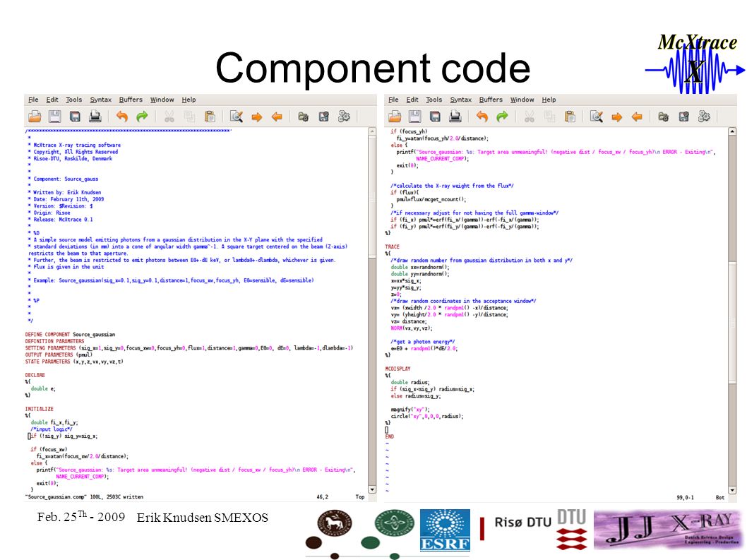This screenshot has width=747, height=560.
Task: Click Cut scissors icon in left editor toolbar
Action: (x=169, y=117)
